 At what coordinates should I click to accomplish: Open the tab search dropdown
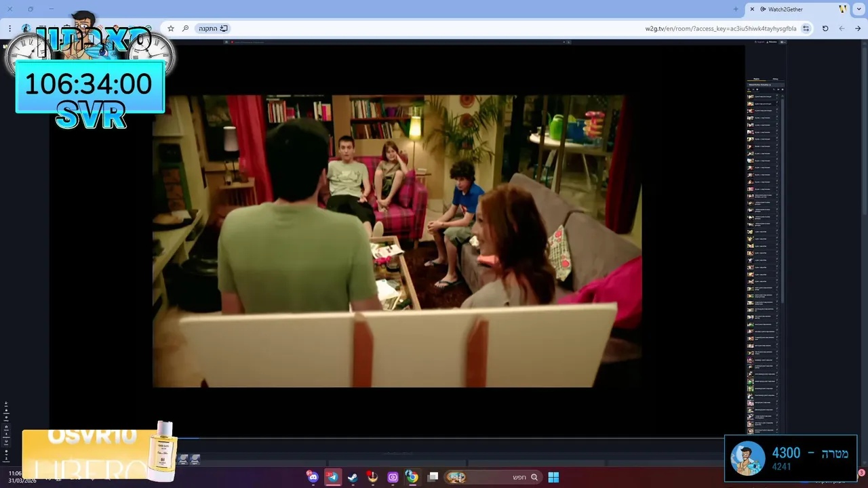coord(859,9)
